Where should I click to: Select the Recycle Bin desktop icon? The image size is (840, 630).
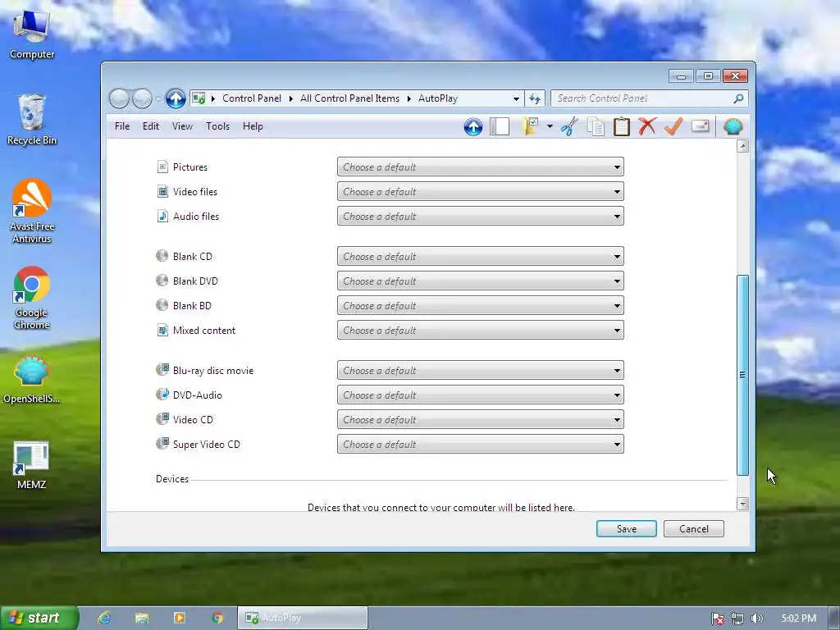click(x=32, y=120)
